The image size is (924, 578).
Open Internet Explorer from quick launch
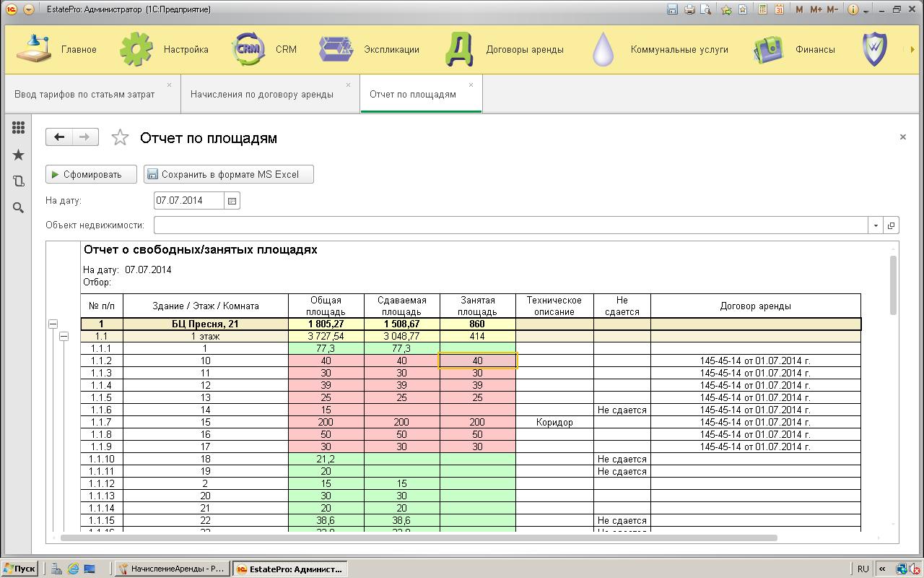pos(73,569)
